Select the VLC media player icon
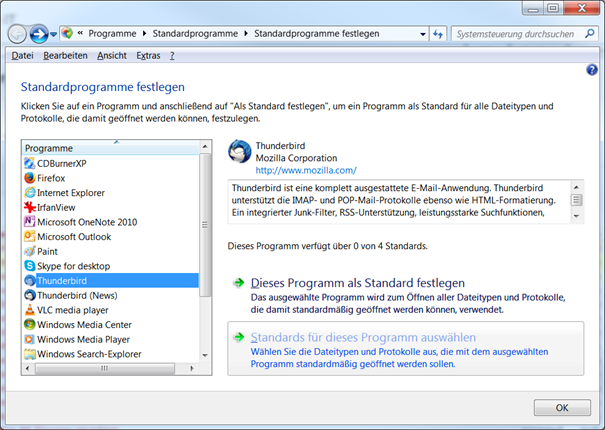 point(29,310)
